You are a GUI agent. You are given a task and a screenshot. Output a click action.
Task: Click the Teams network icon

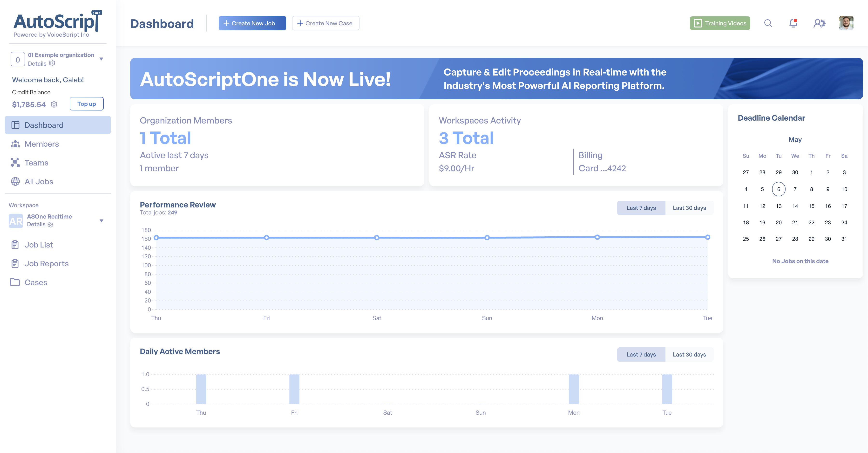(x=15, y=163)
